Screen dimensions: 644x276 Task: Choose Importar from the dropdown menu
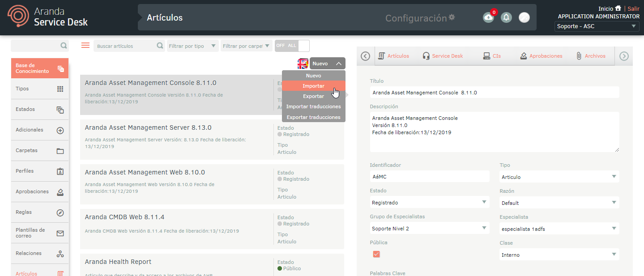point(314,86)
